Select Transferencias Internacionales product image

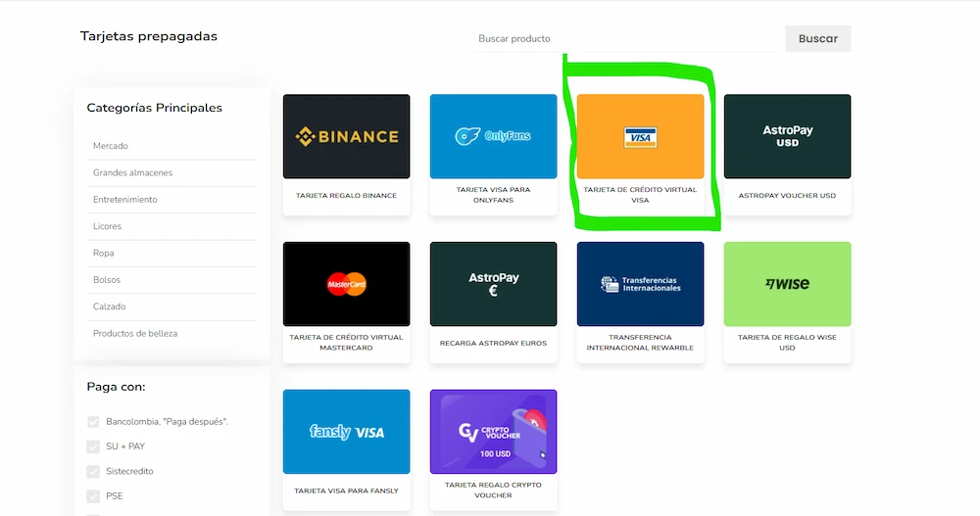640,284
